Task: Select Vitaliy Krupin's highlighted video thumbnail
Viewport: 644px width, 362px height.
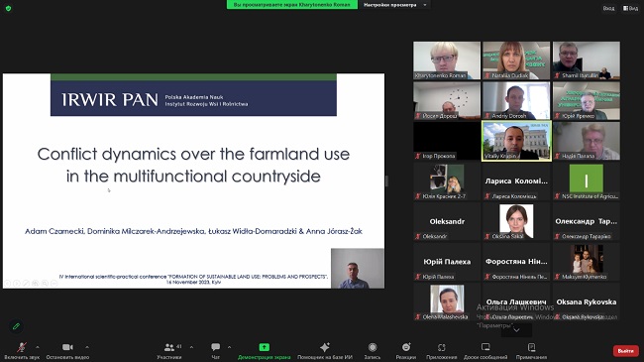Action: [516, 141]
